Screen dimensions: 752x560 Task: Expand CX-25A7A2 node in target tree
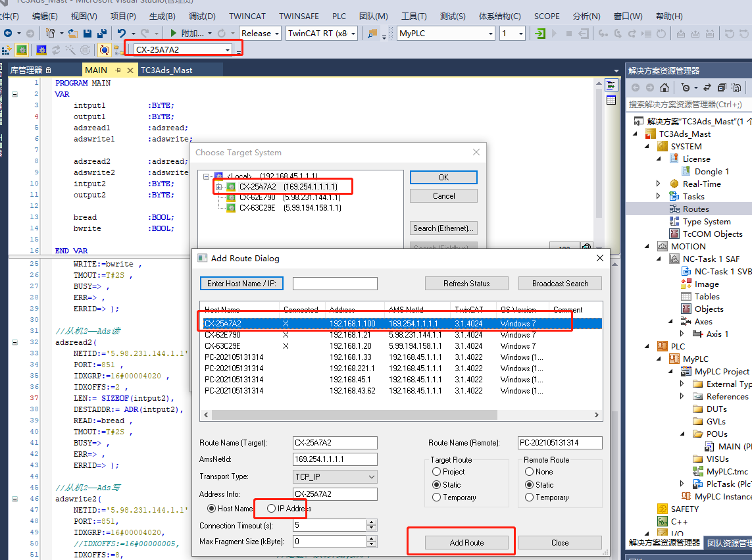coord(218,187)
